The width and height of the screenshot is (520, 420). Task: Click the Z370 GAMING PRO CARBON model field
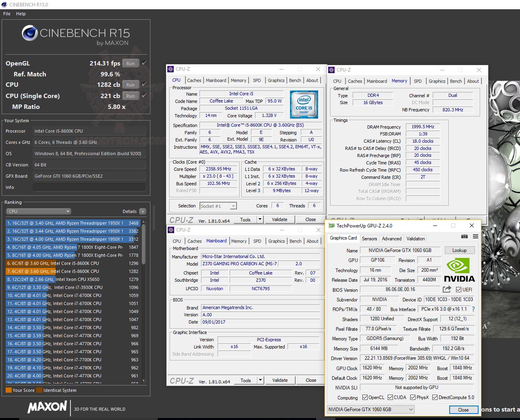pyautogui.click(x=240, y=264)
